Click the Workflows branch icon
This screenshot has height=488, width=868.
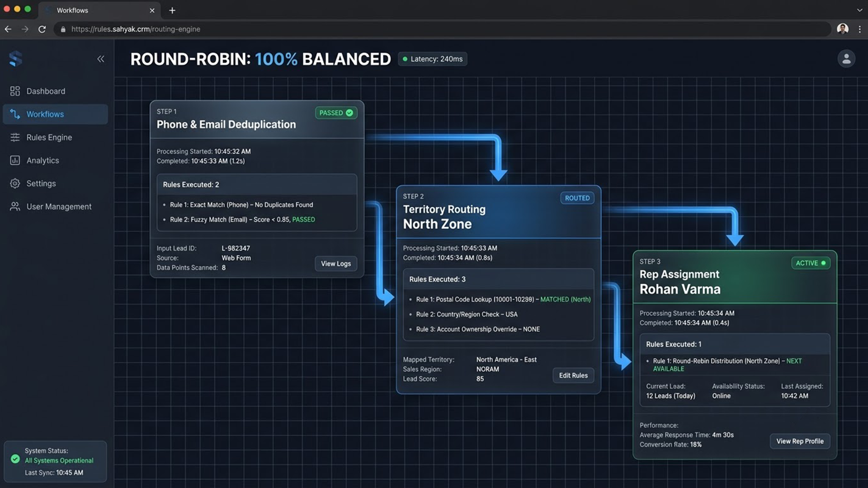pos(15,114)
